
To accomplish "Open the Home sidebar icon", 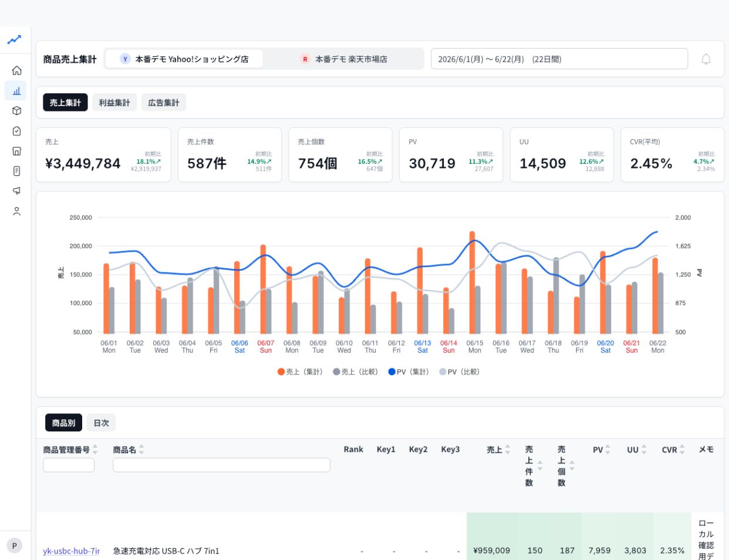I will coord(16,70).
